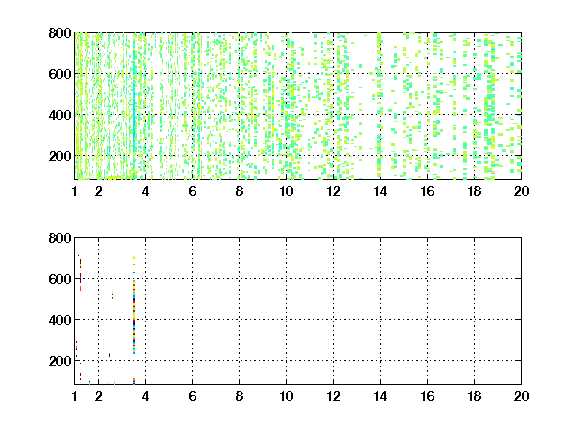The height and width of the screenshot is (432, 576).
Task: Click the 800 y-axis label on top plot
Action: coord(60,33)
